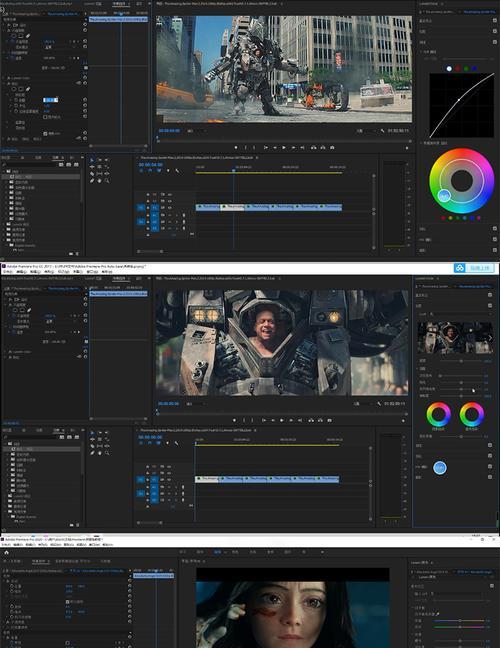
Task: Show next Look preset arrow on middle thumbnail
Action: tap(490, 338)
